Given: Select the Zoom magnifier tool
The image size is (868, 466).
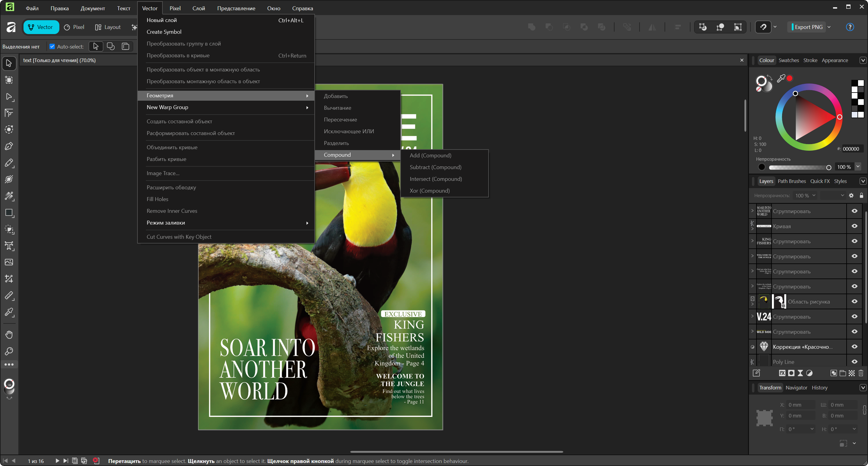Looking at the screenshot, I should point(9,351).
